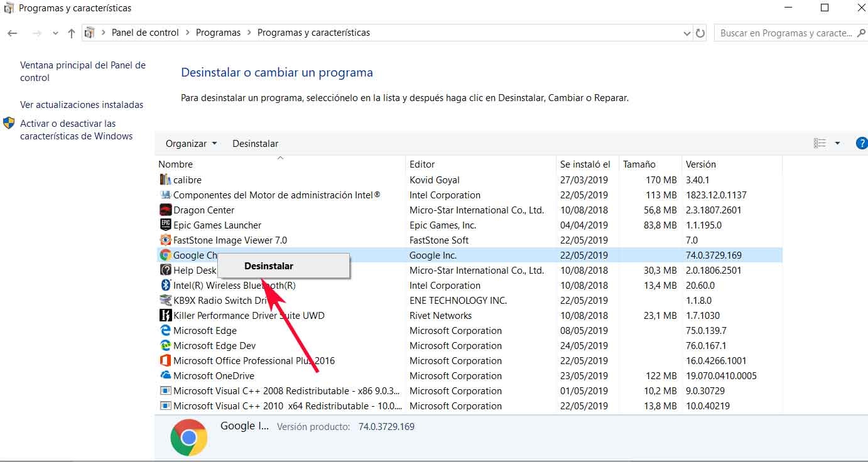Click the Microsoft Edge Dev icon

click(166, 346)
